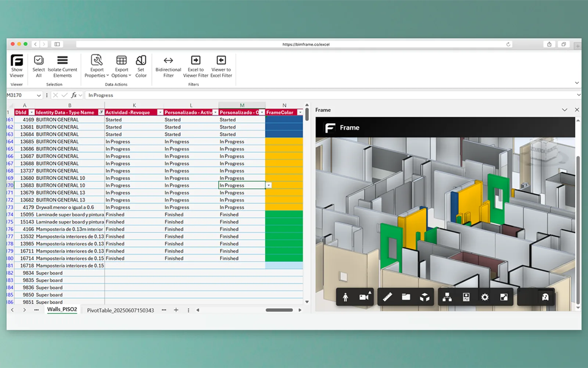Select column M header
588x368 pixels.
click(x=242, y=105)
